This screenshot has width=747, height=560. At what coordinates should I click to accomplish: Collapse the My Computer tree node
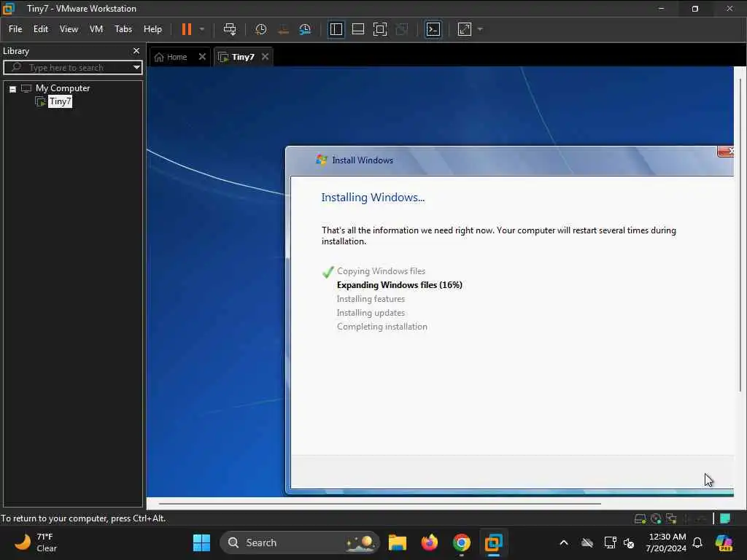tap(13, 89)
